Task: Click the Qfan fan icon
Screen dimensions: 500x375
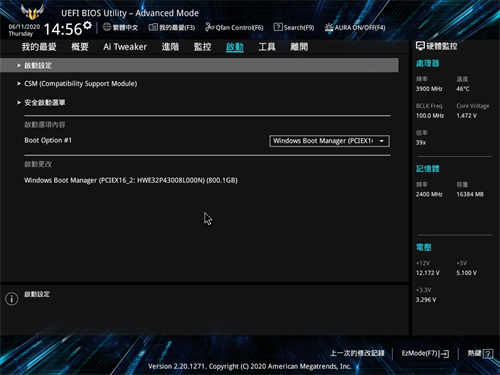Action: (x=209, y=27)
